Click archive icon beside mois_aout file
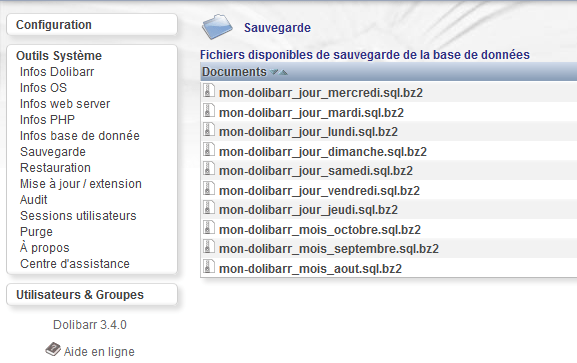 [208, 267]
